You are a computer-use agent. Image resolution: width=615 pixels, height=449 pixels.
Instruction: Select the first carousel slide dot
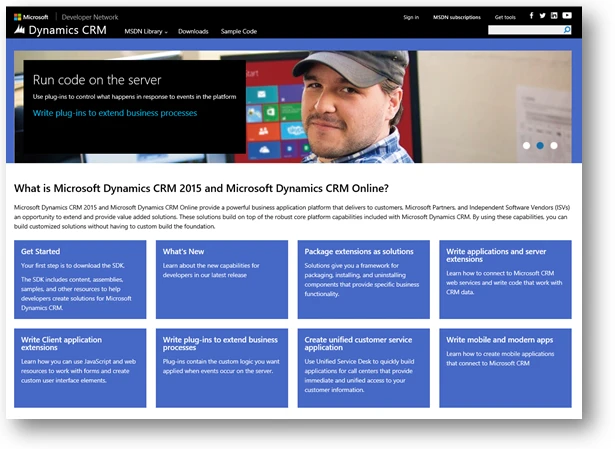[x=526, y=145]
